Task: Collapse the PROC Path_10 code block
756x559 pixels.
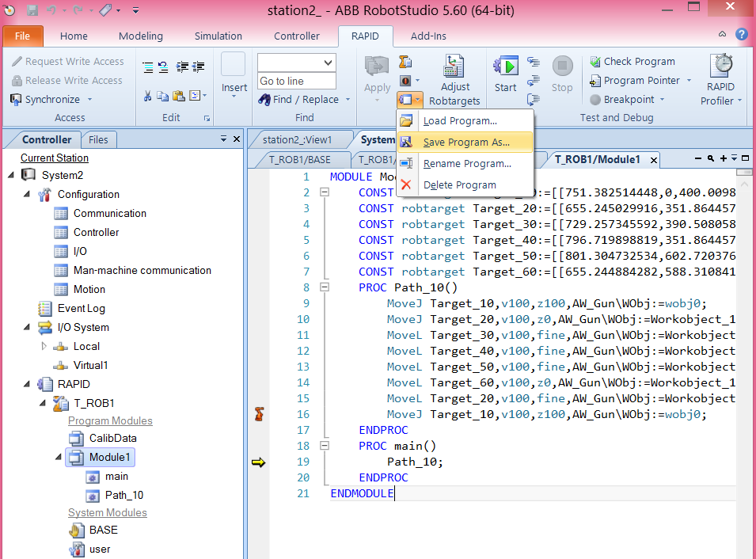Action: pyautogui.click(x=323, y=287)
